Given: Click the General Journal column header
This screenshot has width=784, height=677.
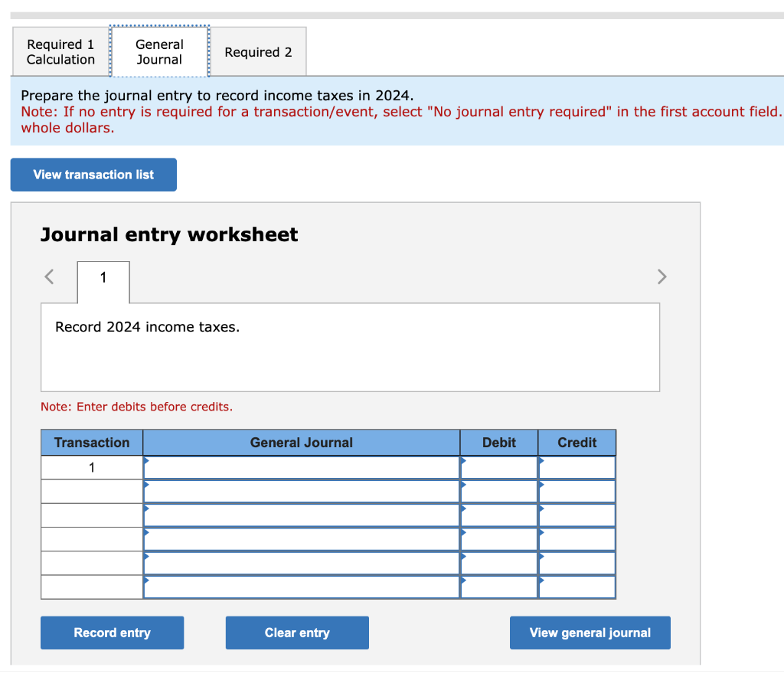Looking at the screenshot, I should [x=302, y=443].
